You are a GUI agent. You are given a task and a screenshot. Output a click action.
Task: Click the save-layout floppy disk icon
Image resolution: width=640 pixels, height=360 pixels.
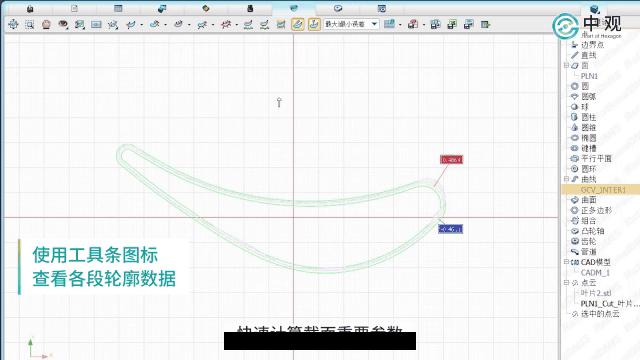point(436,24)
